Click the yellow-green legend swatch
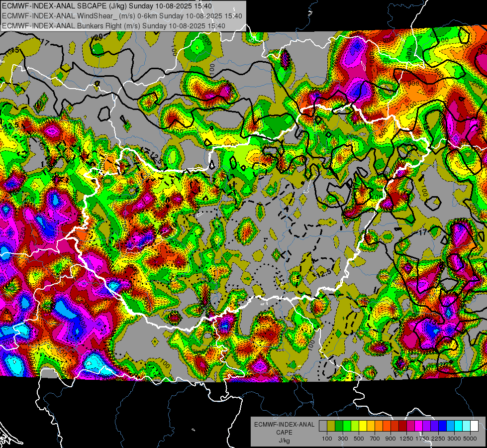Viewport: 487px width, 448px height. (x=355, y=426)
